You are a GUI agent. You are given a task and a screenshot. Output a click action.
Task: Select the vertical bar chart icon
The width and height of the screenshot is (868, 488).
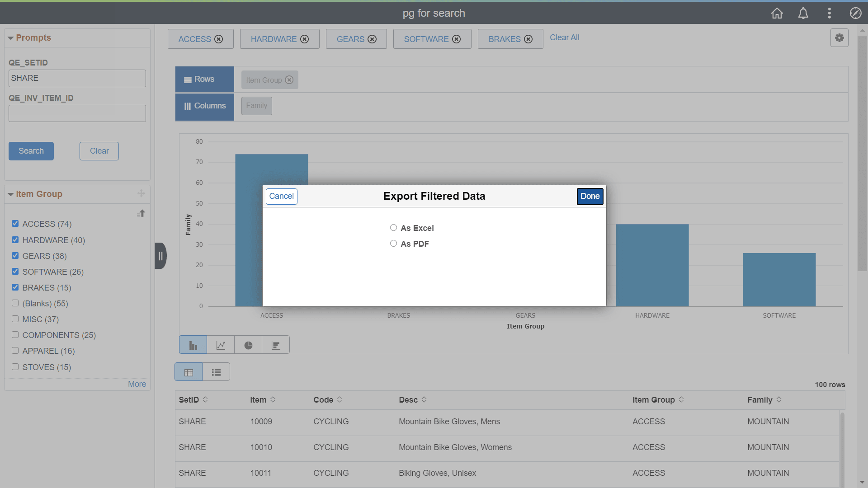(x=193, y=345)
